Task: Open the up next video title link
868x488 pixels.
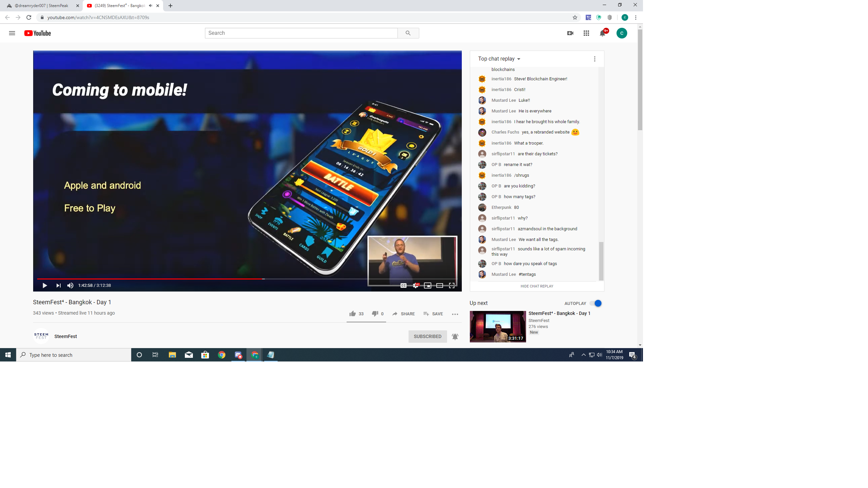Action: [559, 313]
